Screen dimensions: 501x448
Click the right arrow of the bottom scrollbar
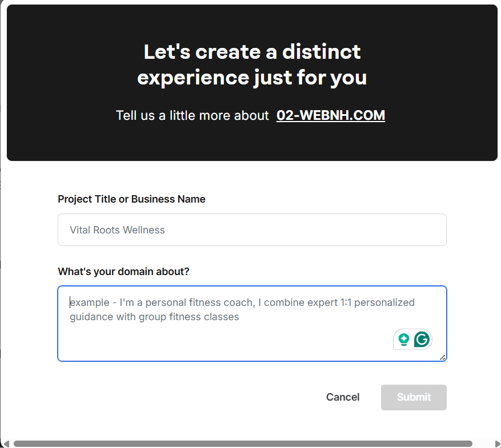point(496,443)
